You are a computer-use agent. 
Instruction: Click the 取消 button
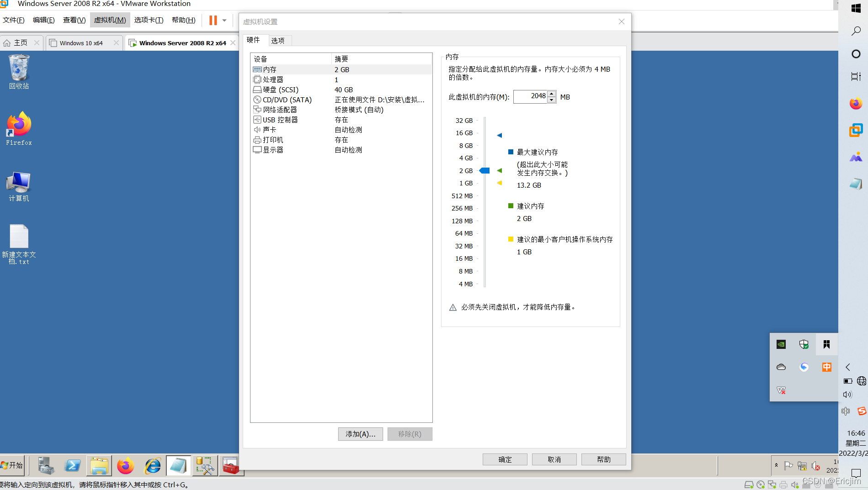click(x=554, y=459)
